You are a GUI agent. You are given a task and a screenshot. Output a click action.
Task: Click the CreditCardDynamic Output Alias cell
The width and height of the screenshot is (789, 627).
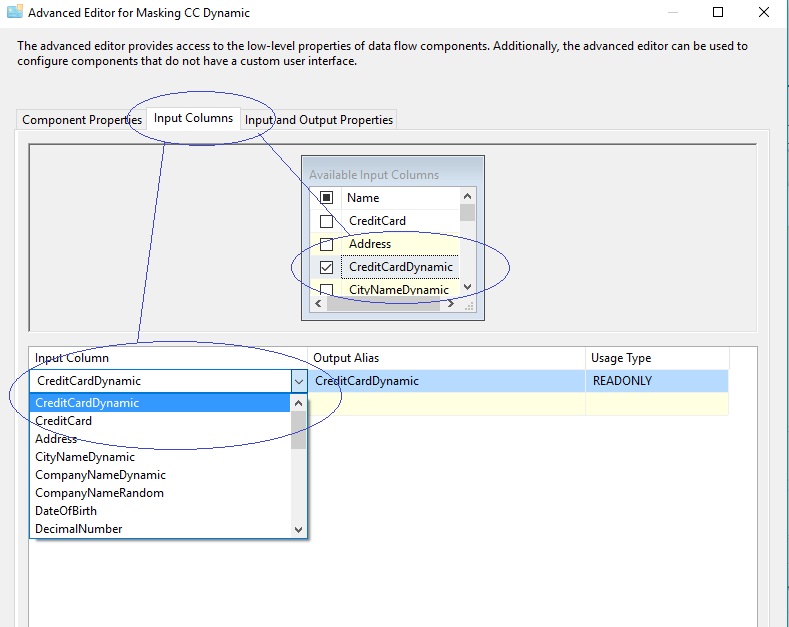pyautogui.click(x=446, y=381)
